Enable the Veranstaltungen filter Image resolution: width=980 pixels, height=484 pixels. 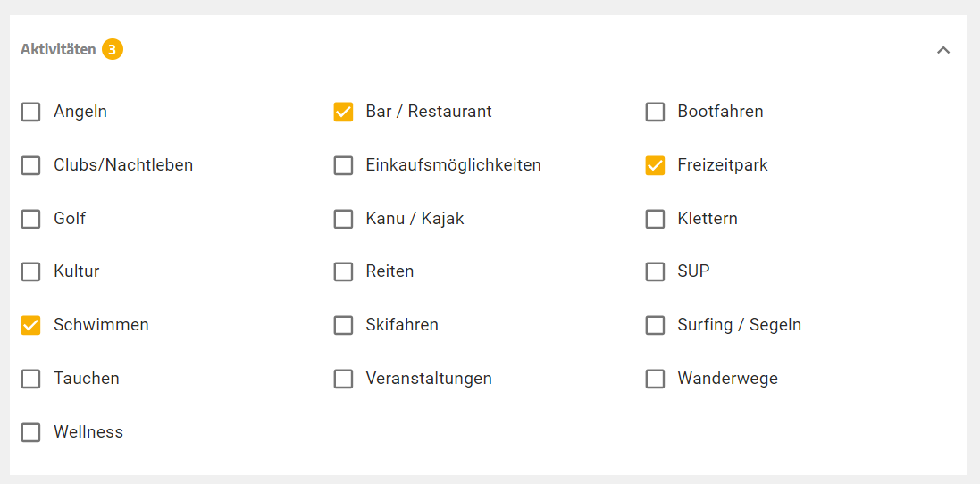coord(343,379)
